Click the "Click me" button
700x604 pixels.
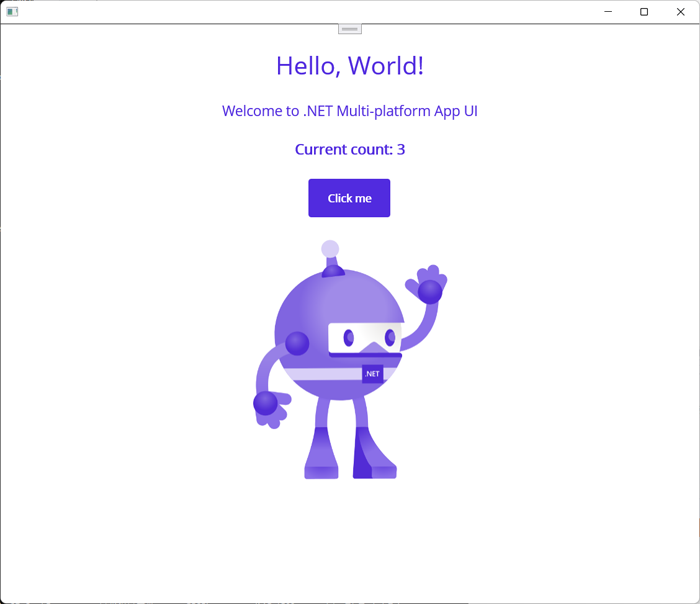click(349, 198)
